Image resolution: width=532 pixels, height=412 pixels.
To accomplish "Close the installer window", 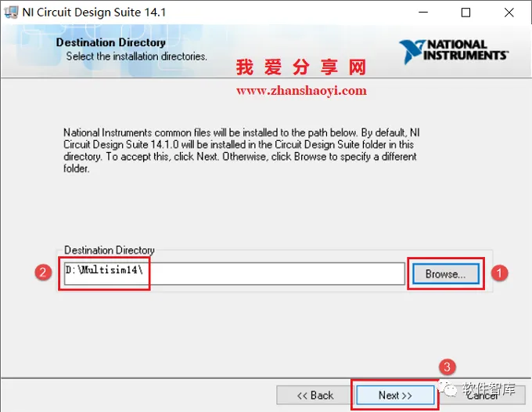I will coord(509,13).
